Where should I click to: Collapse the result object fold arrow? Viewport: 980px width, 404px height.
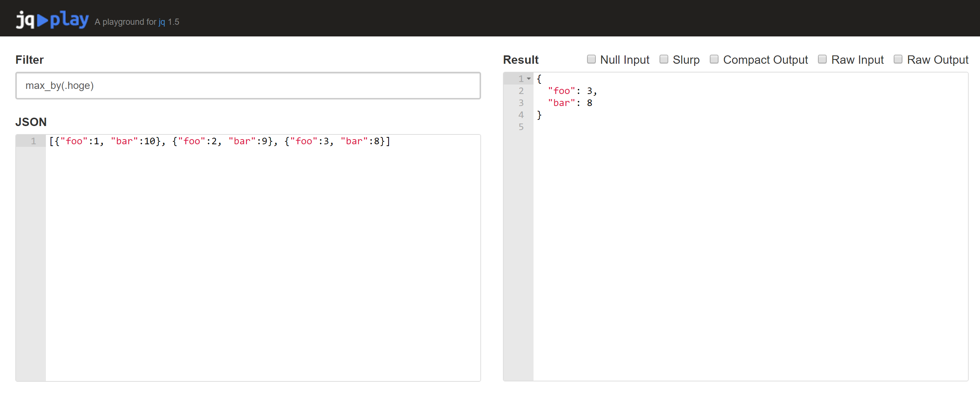click(x=528, y=79)
